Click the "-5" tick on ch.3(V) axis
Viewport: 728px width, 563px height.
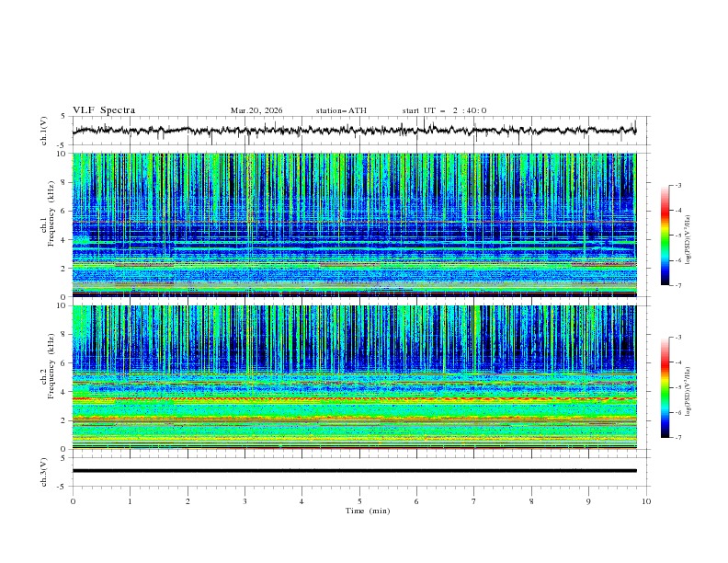[63, 487]
